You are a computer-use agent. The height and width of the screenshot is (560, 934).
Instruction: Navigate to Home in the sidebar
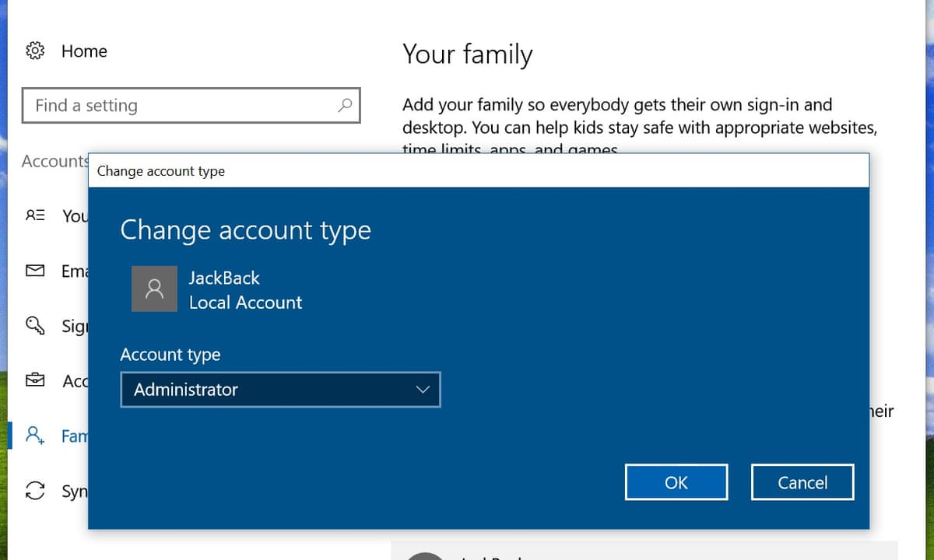(x=84, y=51)
